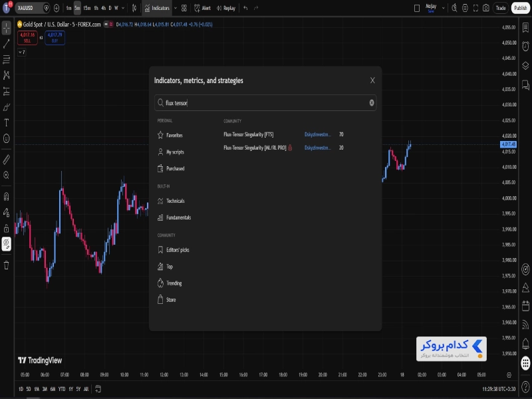Click the trash remove objects icon
Screen dimensions: 532x399
click(7, 265)
